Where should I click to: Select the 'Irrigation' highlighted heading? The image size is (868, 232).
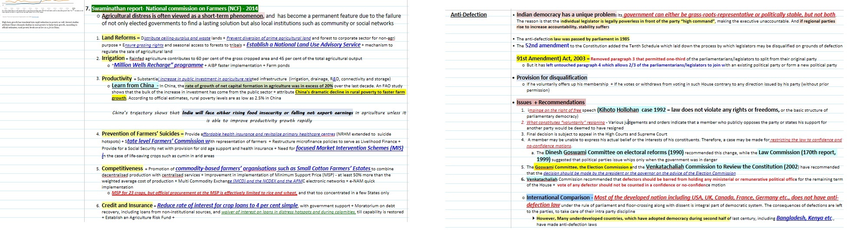click(x=113, y=58)
